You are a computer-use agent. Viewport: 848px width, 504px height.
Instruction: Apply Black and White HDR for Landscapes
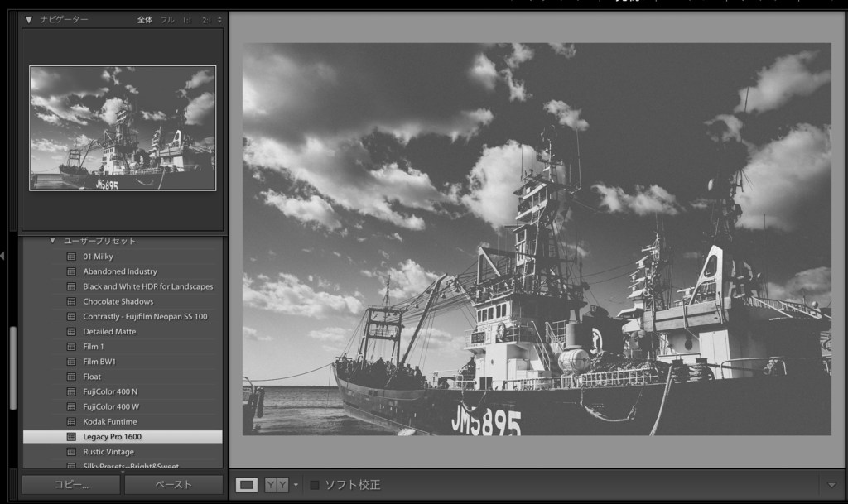[x=147, y=287]
